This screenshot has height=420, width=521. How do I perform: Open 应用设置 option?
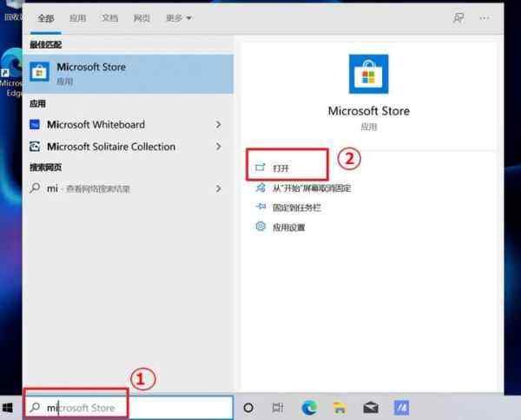click(x=288, y=227)
